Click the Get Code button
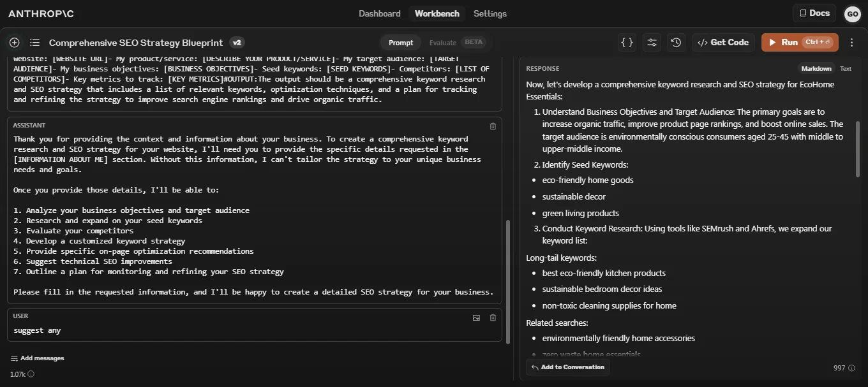Image resolution: width=868 pixels, height=387 pixels. click(x=723, y=43)
